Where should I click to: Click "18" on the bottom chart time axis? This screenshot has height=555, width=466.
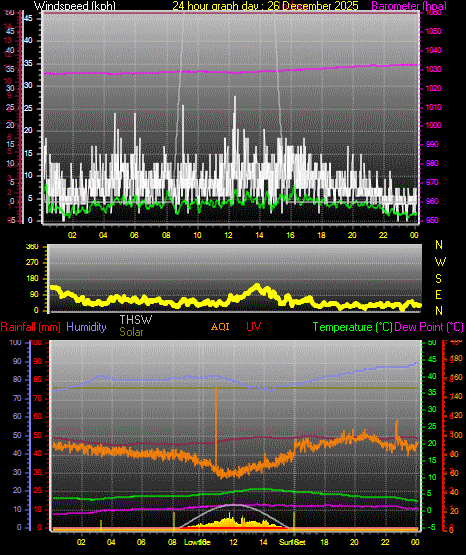[324, 542]
